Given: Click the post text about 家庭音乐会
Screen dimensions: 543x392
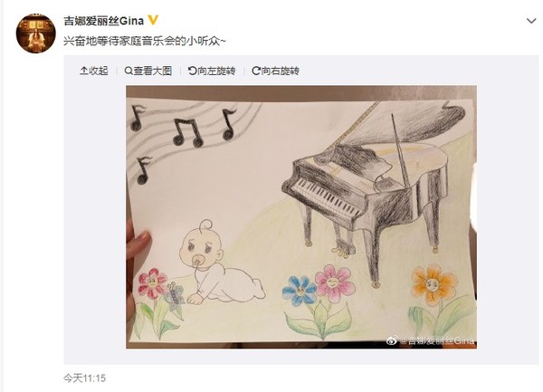Looking at the screenshot, I should [145, 42].
